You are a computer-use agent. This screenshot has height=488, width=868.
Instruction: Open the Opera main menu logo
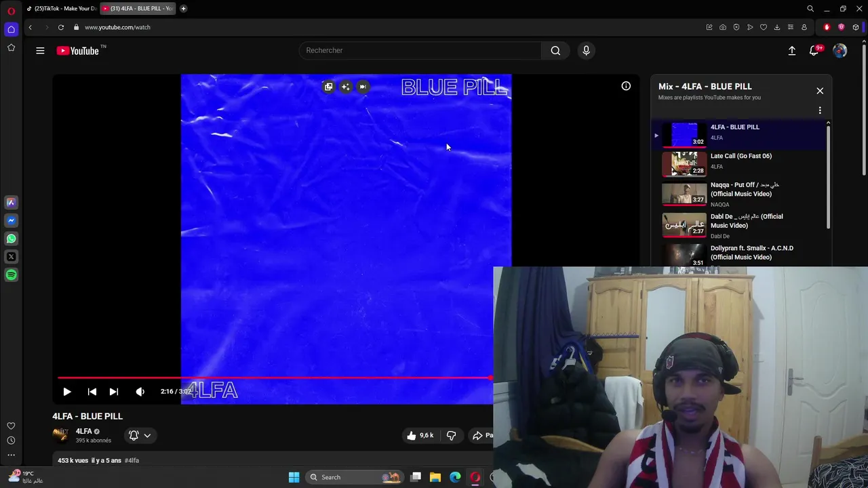click(x=11, y=10)
